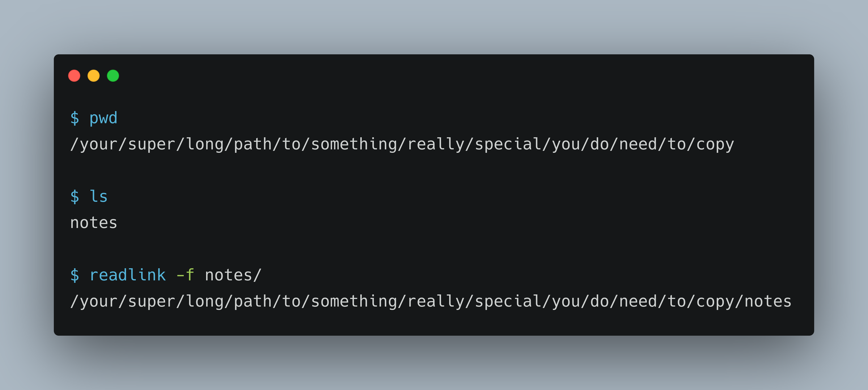
Task: Click the green maximize window button
Action: point(113,76)
